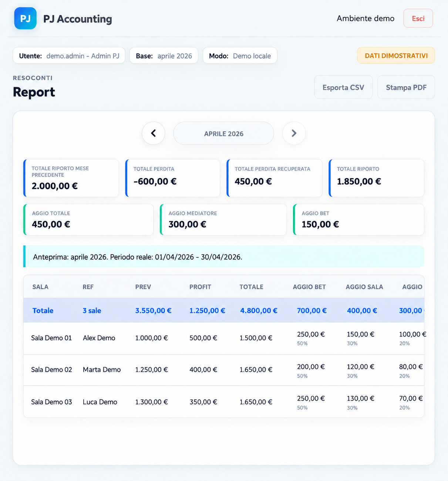Click Sala Demo 01 aggio sala 150,00 €
The width and height of the screenshot is (448, 481).
point(360,334)
